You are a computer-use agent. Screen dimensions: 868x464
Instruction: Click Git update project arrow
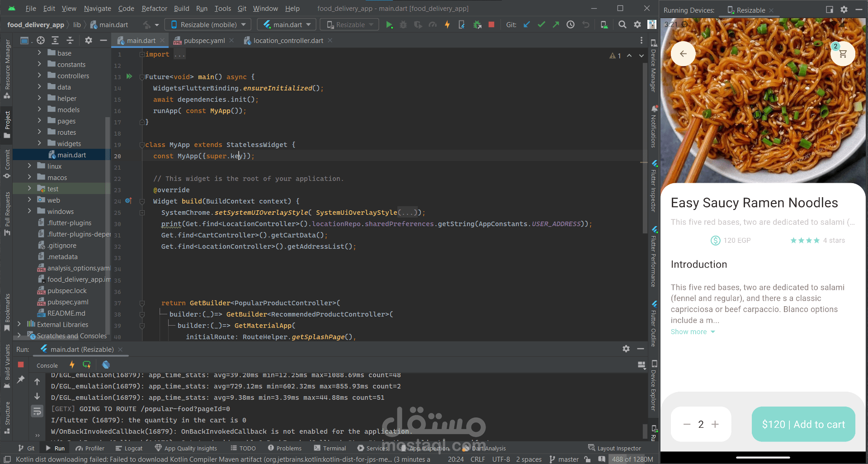pos(527,25)
